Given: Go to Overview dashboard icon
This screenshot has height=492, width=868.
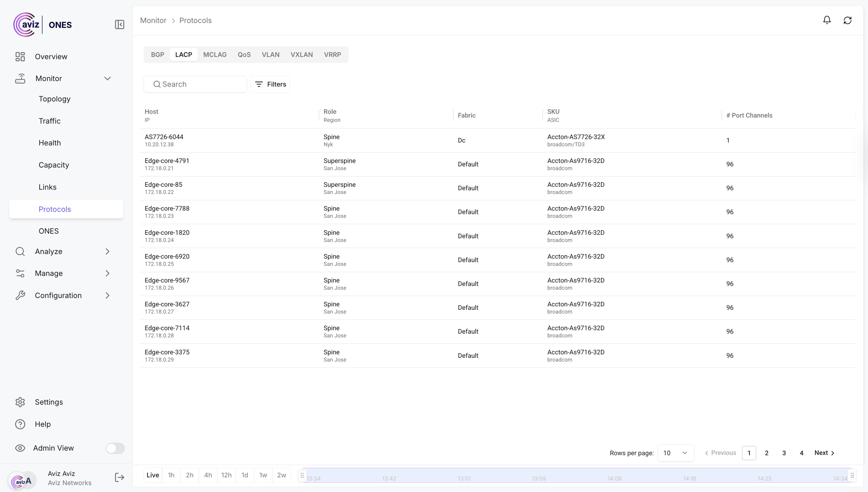Looking at the screenshot, I should 20,57.
